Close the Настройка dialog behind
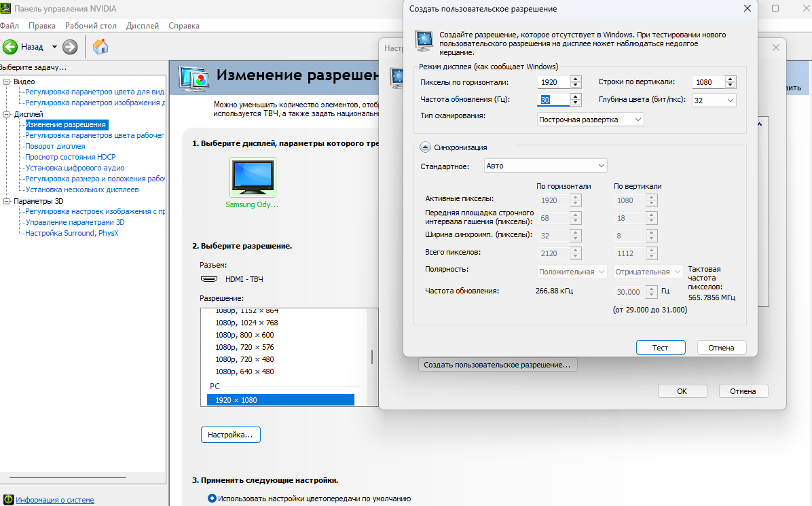This screenshot has width=812, height=506. click(x=776, y=48)
